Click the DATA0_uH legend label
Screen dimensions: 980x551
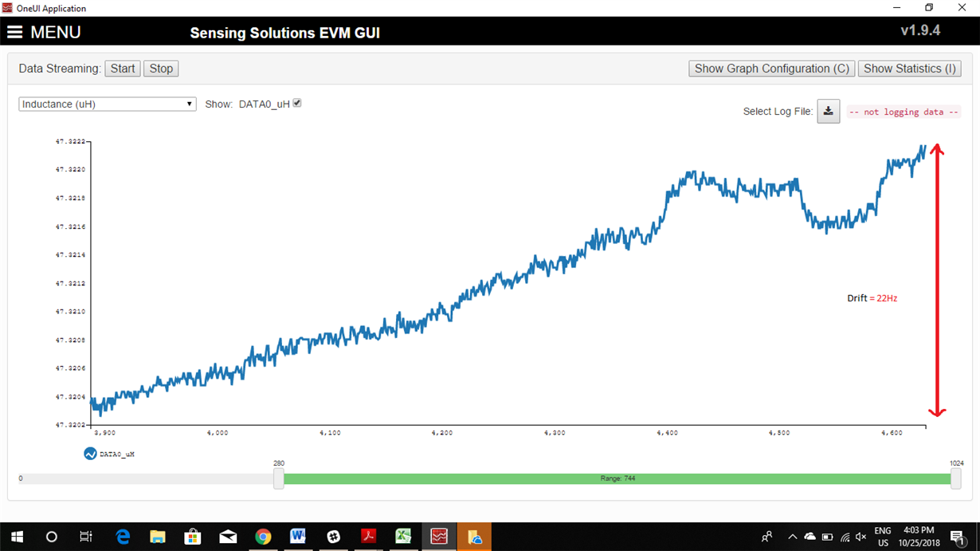click(117, 454)
